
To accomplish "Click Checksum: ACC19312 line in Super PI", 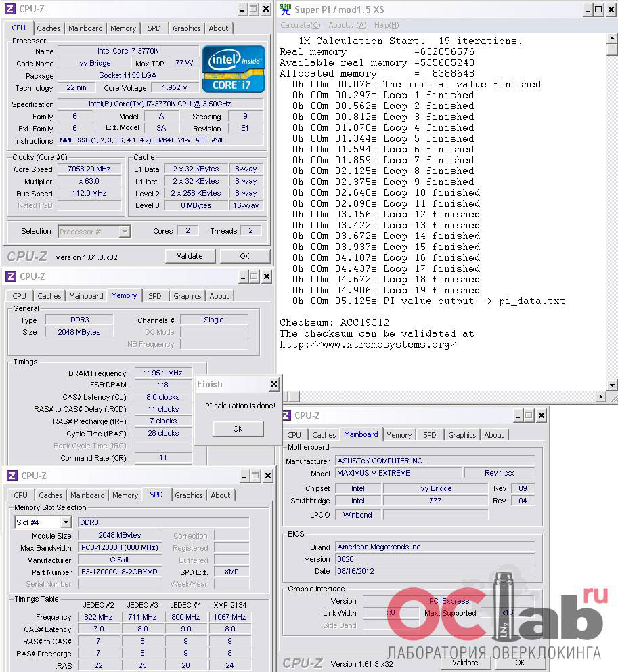I will point(334,322).
